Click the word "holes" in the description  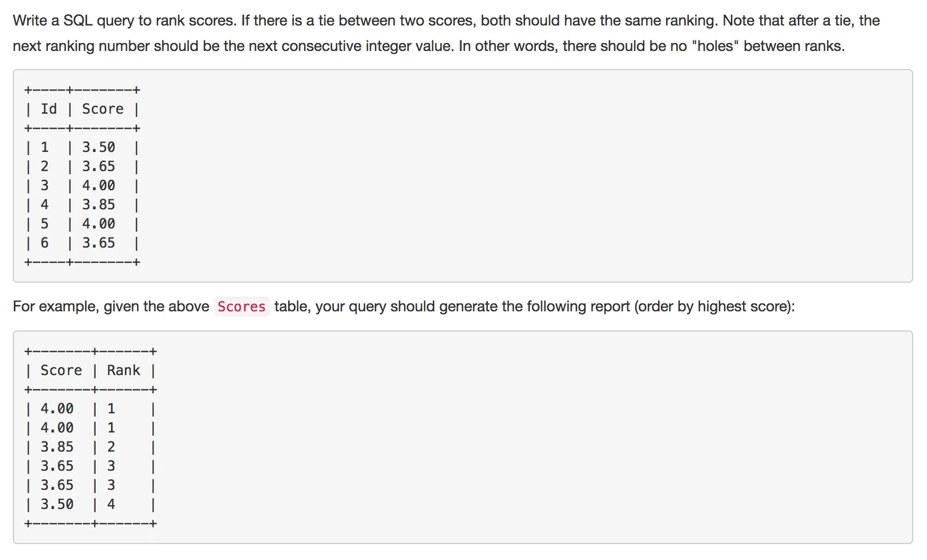click(715, 46)
